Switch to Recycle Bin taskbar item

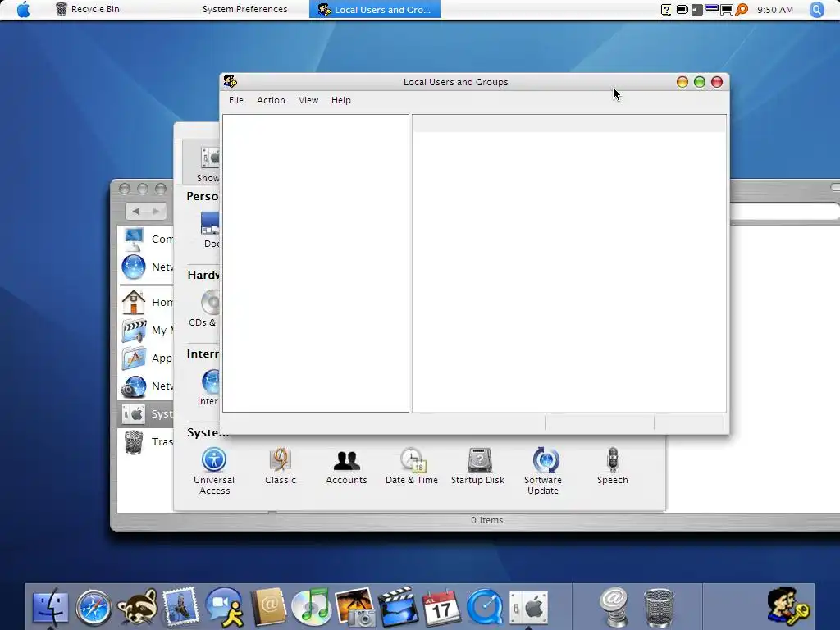pyautogui.click(x=88, y=9)
